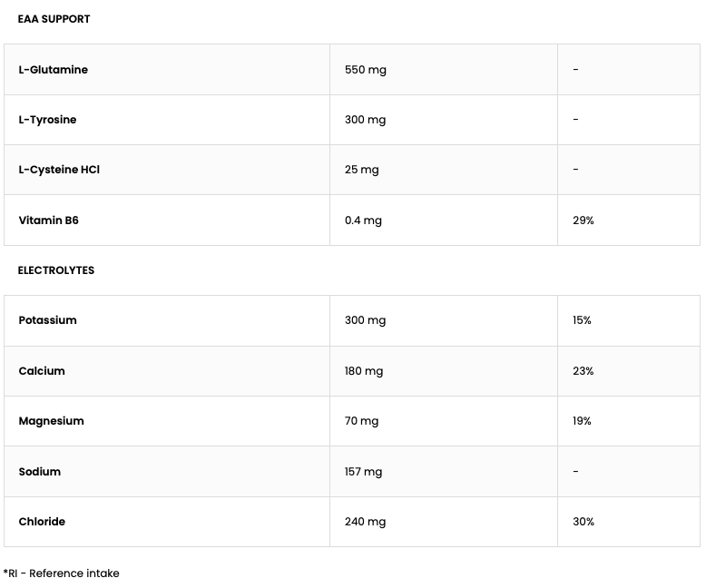Click the Magnesium row label
The width and height of the screenshot is (706, 588).
click(51, 421)
